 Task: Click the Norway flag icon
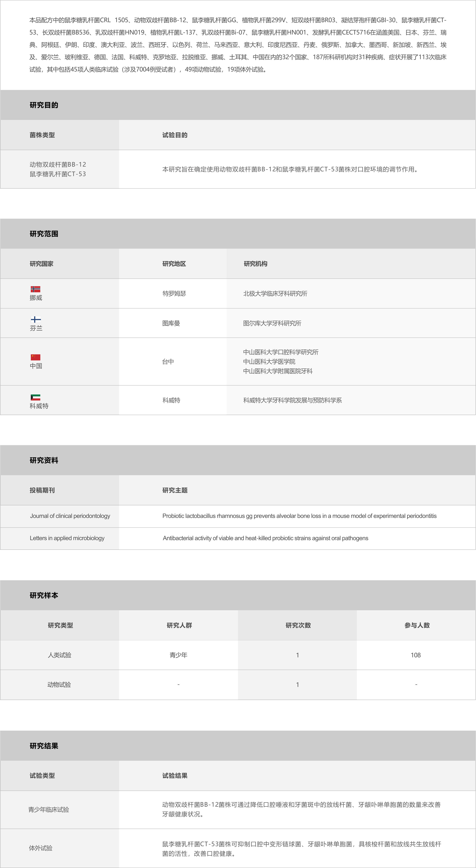point(35,289)
